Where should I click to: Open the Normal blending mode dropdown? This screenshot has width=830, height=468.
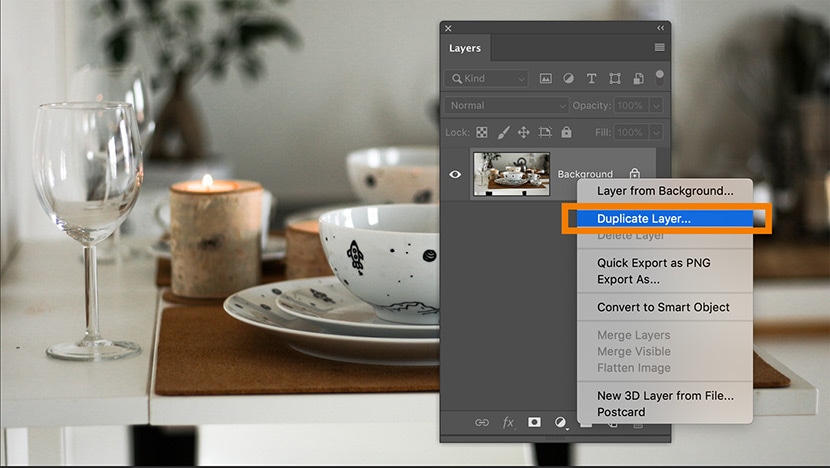coord(506,105)
